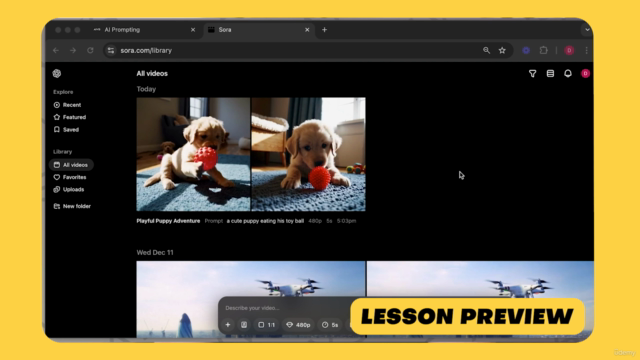The height and width of the screenshot is (360, 640).
Task: Open Chrome profile avatar in toolbar
Action: (569, 51)
